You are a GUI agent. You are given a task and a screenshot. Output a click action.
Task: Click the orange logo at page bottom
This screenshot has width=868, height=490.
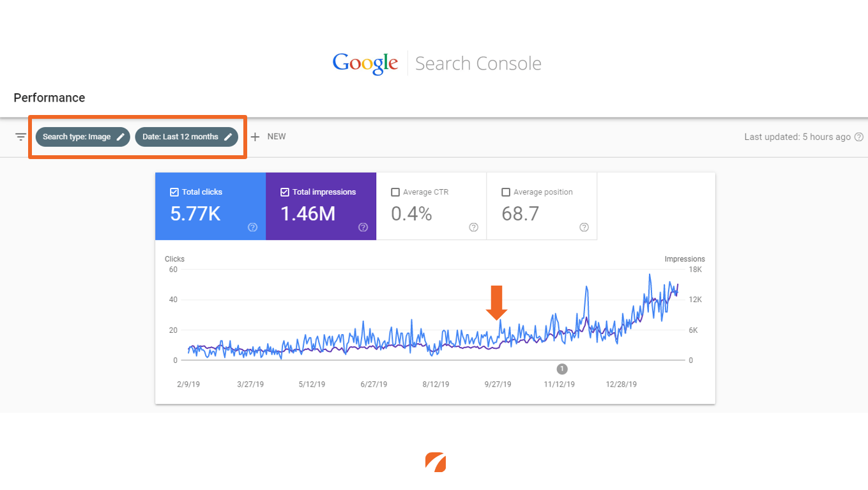tap(436, 462)
